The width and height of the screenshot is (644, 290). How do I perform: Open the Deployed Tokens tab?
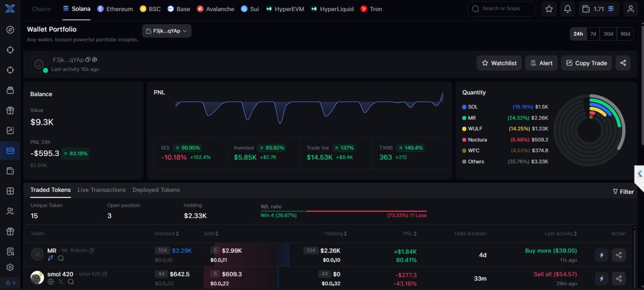[156, 190]
